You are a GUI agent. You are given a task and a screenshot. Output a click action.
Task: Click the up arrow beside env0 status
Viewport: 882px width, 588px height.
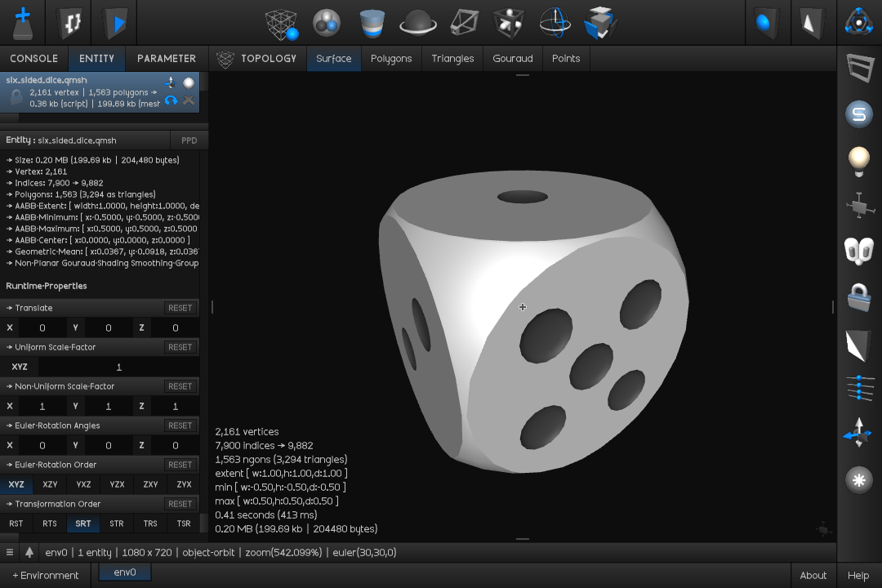click(x=29, y=552)
